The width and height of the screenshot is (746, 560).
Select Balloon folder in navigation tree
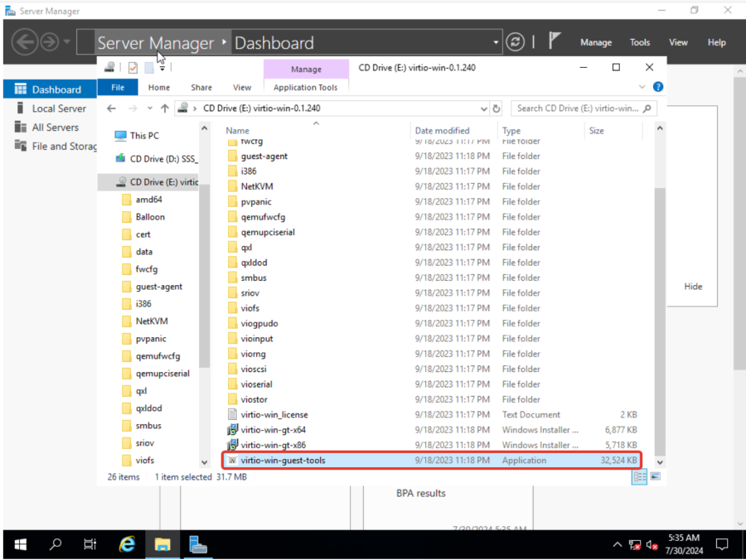point(150,217)
